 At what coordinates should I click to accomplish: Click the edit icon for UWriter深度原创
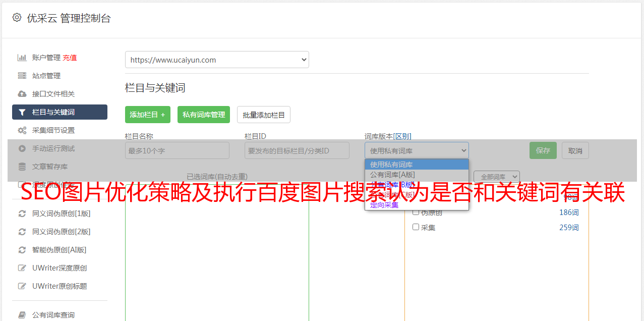click(22, 268)
